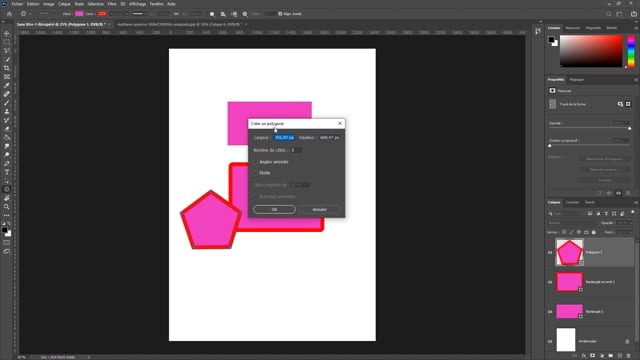Click the Largeur input field
Image resolution: width=640 pixels, height=360 pixels.
284,138
